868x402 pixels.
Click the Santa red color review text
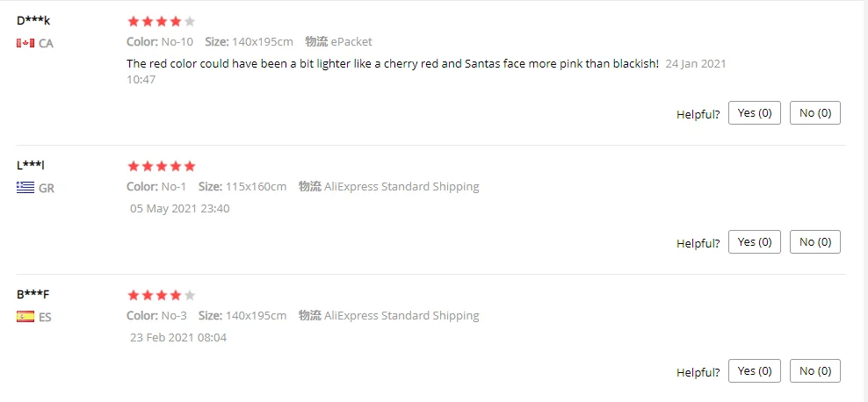(x=393, y=64)
